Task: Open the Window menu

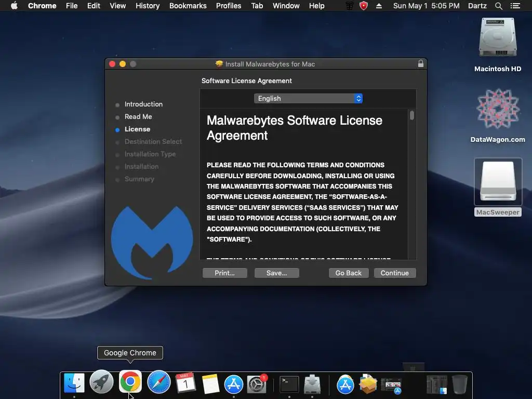Action: coord(286,6)
